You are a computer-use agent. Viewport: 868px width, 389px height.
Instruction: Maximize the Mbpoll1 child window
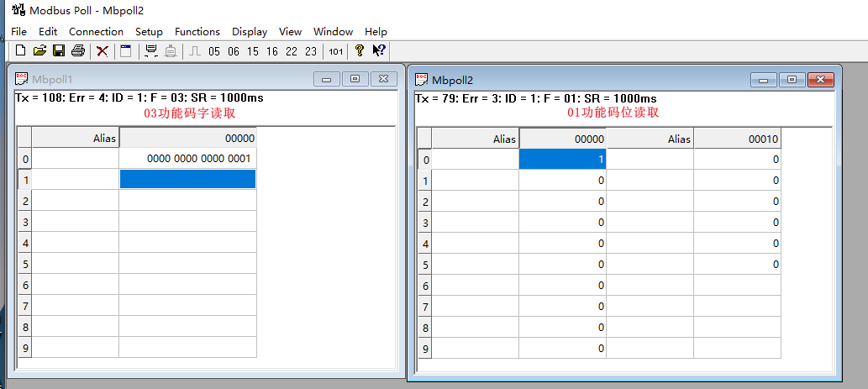(x=355, y=79)
